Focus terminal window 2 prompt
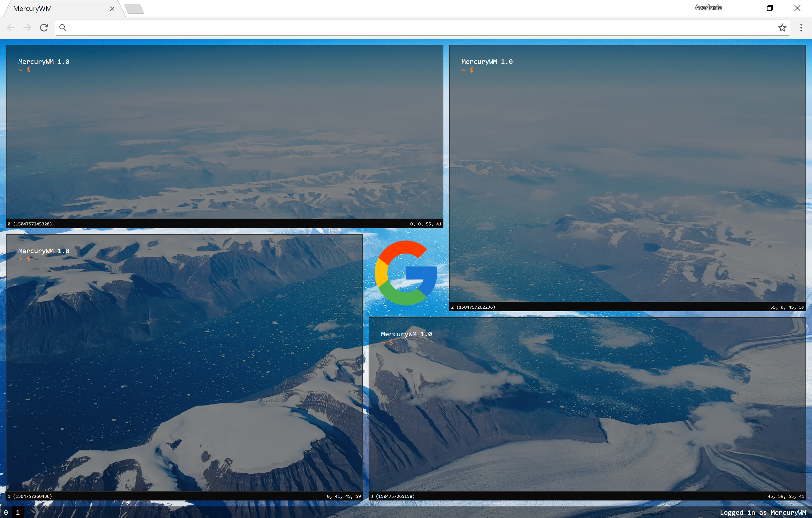 click(x=471, y=70)
